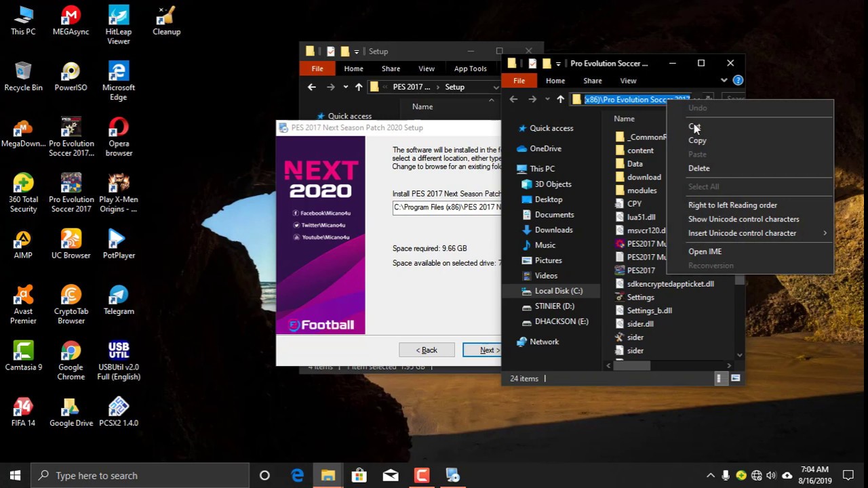Click the Google Chrome desktop shortcut
The width and height of the screenshot is (868, 488).
click(71, 361)
